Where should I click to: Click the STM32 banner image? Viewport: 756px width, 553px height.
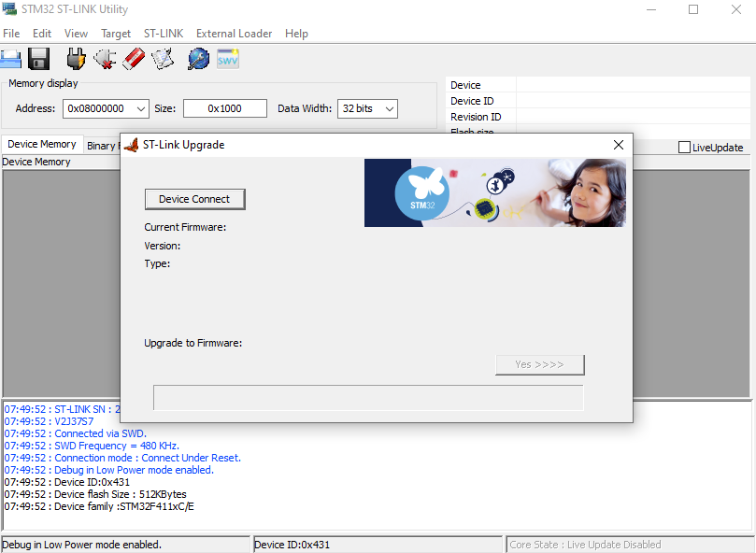point(495,192)
